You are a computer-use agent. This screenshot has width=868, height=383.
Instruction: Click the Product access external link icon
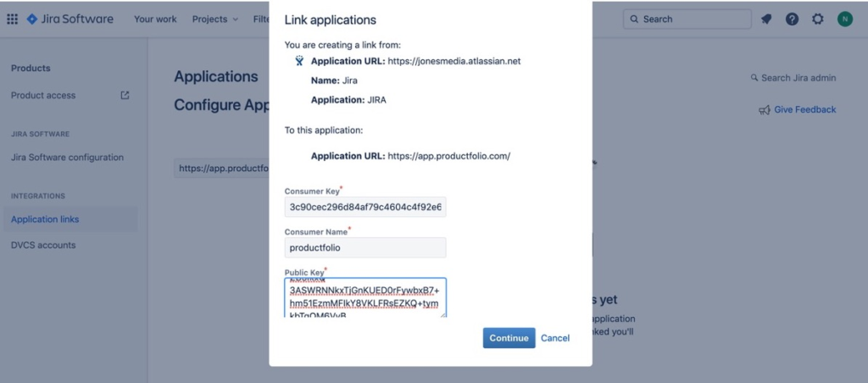click(x=125, y=95)
